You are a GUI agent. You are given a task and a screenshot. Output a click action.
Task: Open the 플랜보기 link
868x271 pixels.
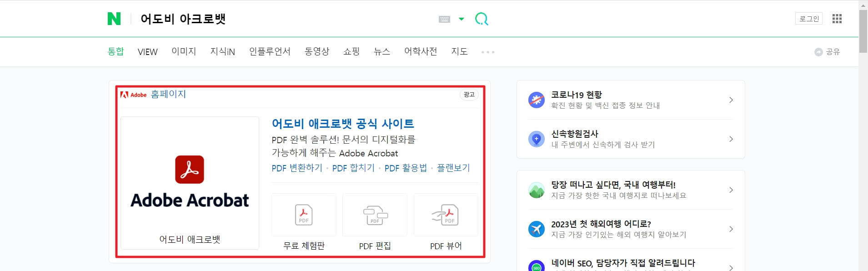453,168
